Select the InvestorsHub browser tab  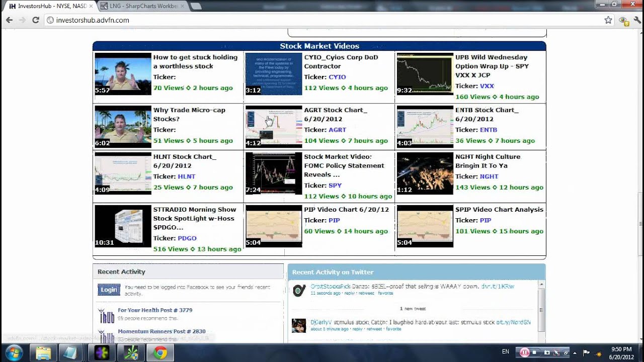tap(48, 6)
